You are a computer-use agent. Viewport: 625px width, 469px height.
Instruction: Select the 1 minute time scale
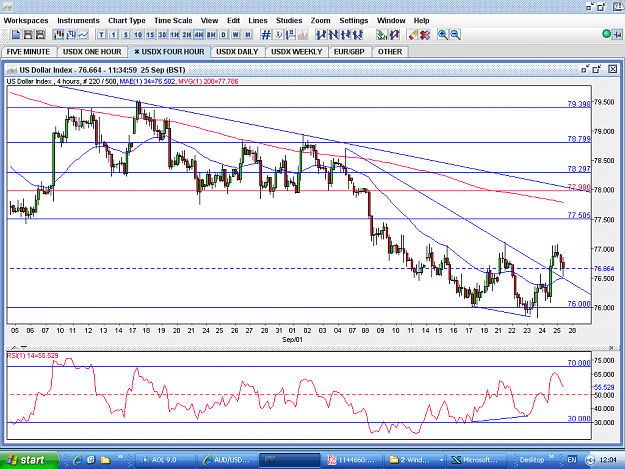tap(114, 35)
